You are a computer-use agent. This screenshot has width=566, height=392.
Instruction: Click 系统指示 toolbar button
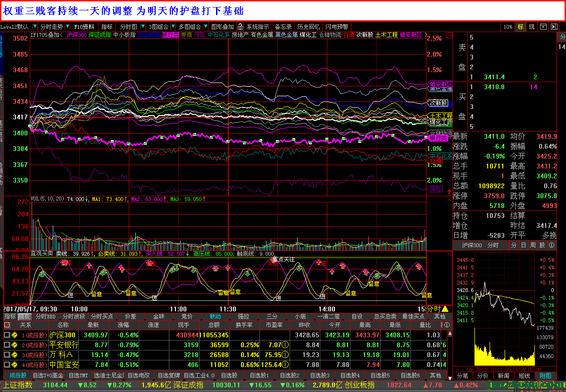pos(258,27)
